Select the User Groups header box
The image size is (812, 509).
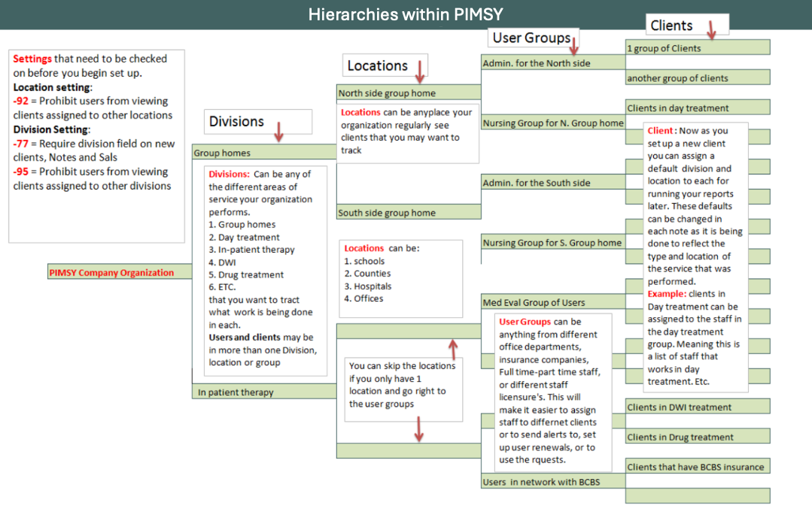tap(533, 38)
